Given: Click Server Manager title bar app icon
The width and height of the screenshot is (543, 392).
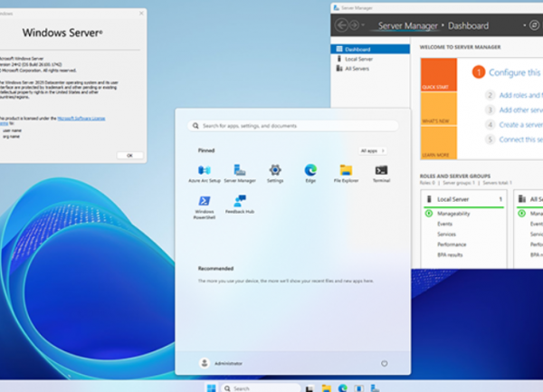Looking at the screenshot, I should point(337,7).
